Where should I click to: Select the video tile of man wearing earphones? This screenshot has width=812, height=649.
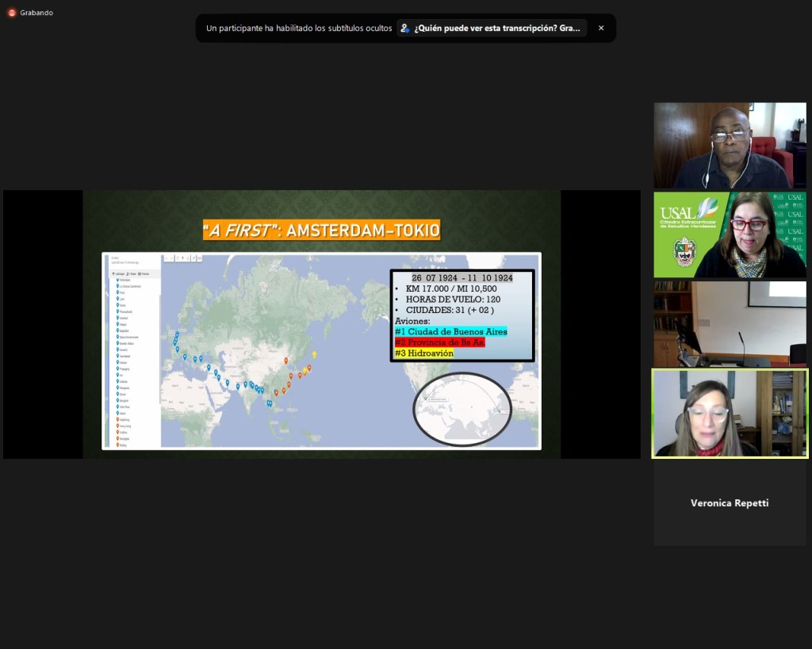click(730, 146)
